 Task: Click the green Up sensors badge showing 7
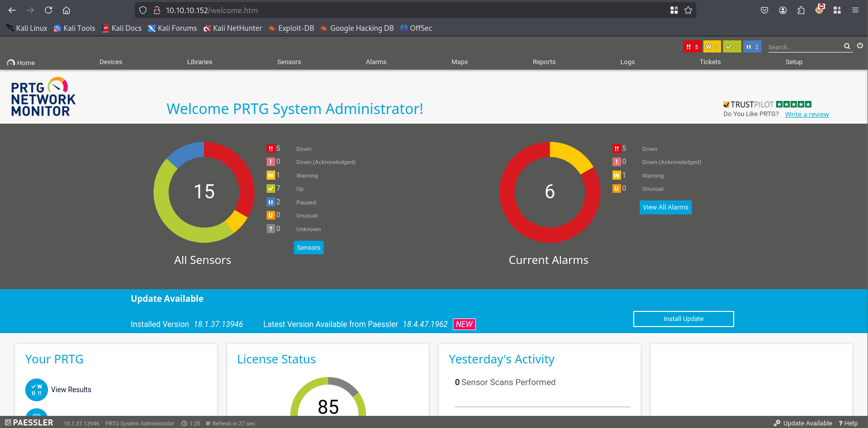tap(732, 46)
